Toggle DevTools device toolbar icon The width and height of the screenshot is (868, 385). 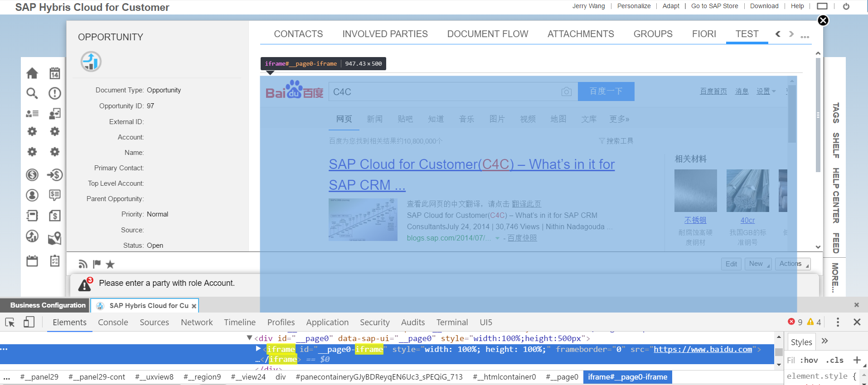tap(29, 322)
